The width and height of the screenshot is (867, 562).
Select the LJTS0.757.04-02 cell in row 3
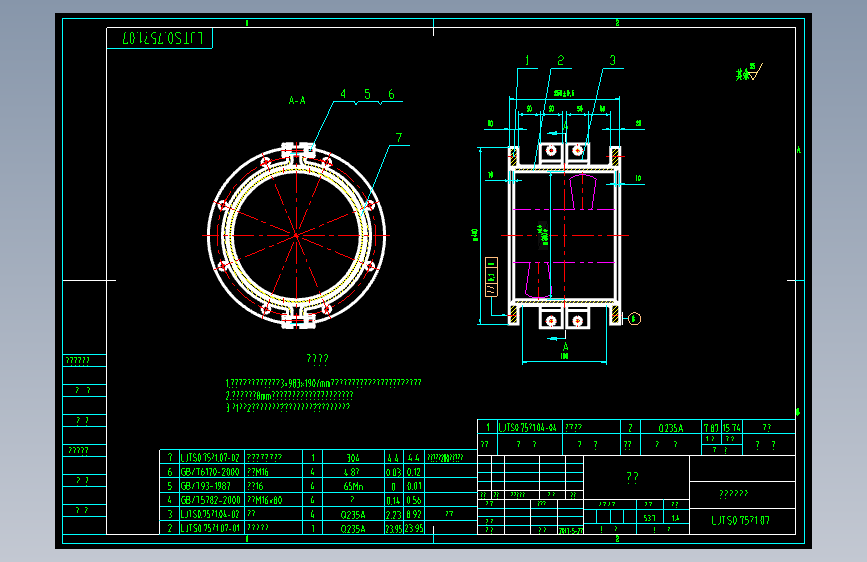click(x=210, y=514)
